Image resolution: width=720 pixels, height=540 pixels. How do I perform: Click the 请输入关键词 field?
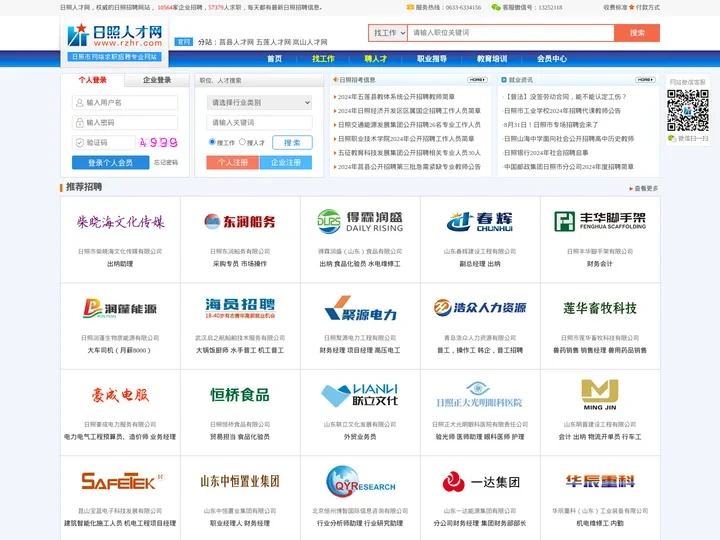click(259, 123)
